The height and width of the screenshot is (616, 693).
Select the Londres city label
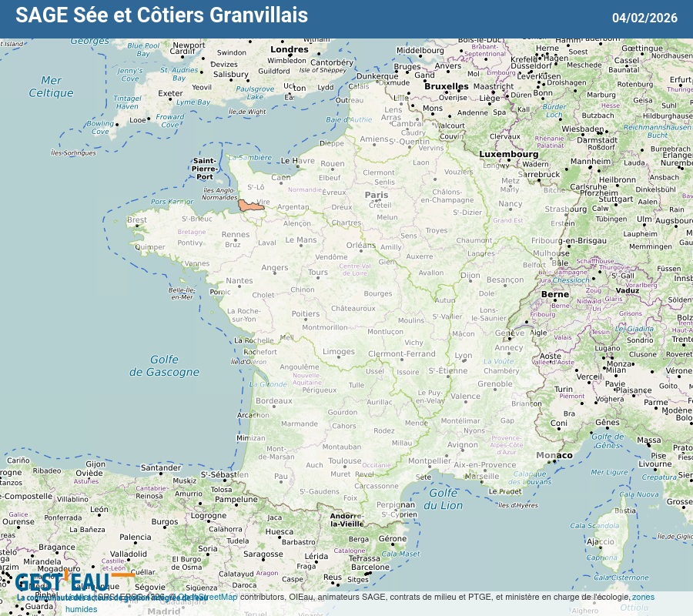coord(289,50)
